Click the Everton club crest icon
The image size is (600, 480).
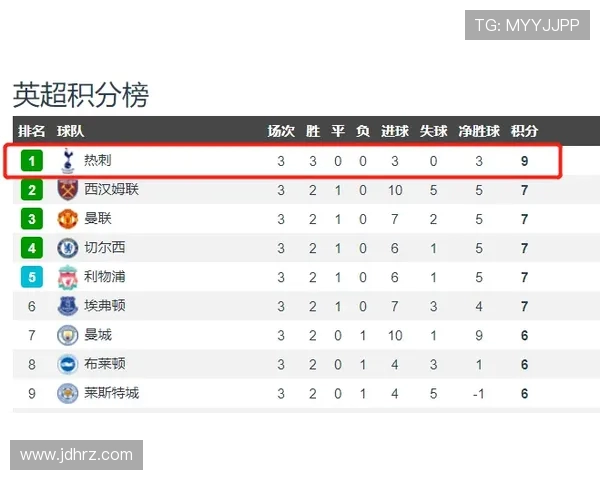coord(67,305)
